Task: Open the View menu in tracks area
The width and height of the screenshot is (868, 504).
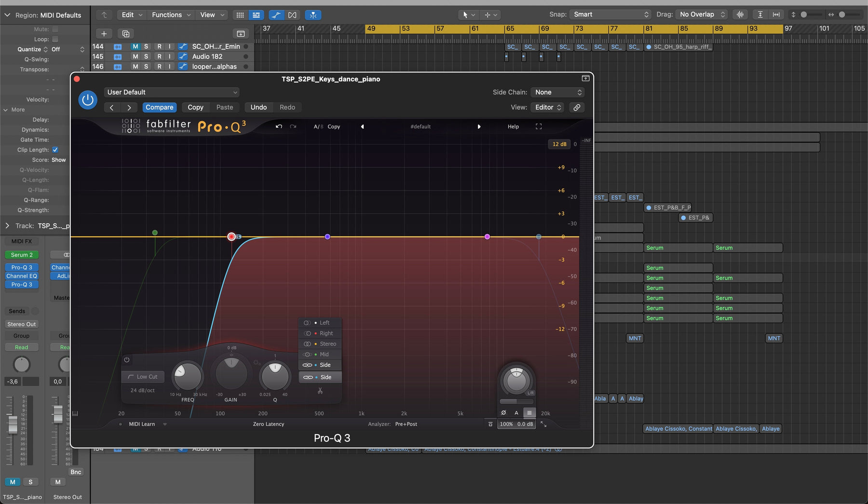Action: coord(212,15)
